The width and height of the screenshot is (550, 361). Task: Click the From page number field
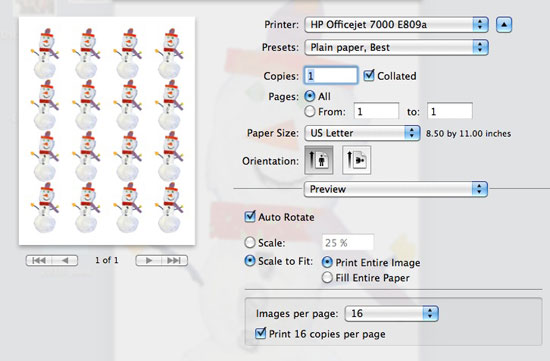[x=376, y=112]
